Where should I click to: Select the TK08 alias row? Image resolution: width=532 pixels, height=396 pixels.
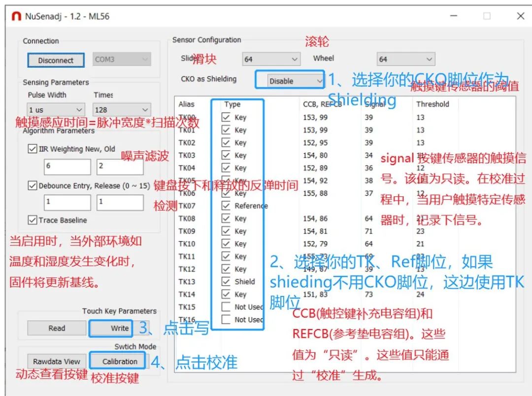[x=187, y=218]
